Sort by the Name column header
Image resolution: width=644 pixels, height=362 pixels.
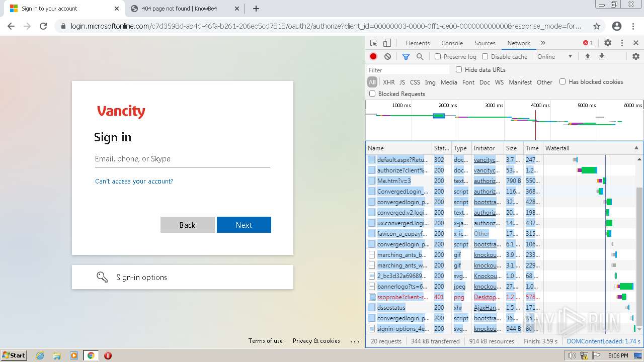click(399, 148)
